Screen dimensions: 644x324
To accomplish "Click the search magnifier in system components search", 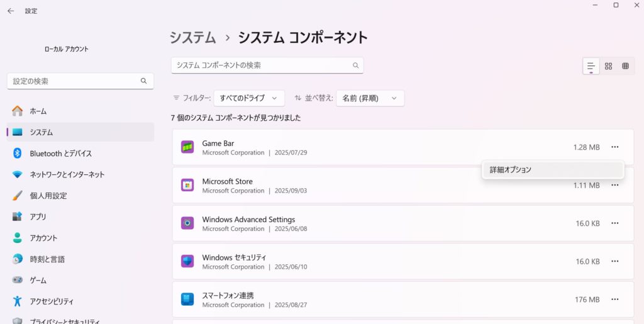I will coord(355,65).
